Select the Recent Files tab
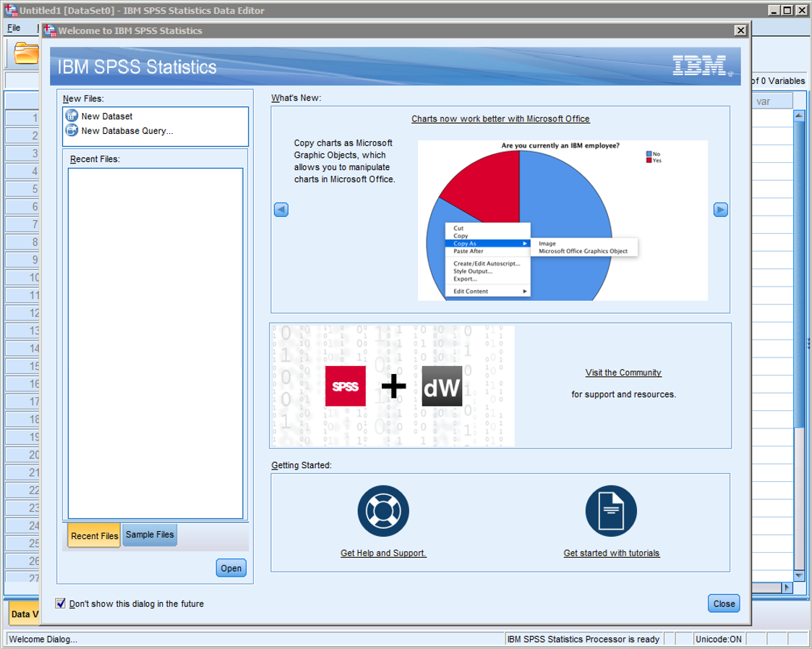The image size is (812, 649). (x=94, y=536)
